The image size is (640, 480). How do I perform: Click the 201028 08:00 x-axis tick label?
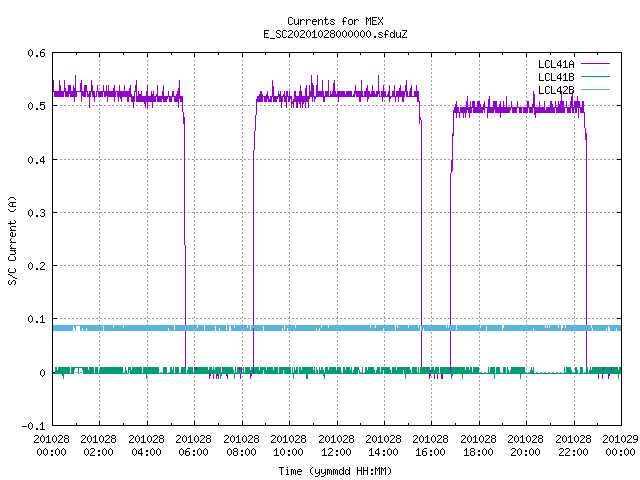click(x=241, y=446)
